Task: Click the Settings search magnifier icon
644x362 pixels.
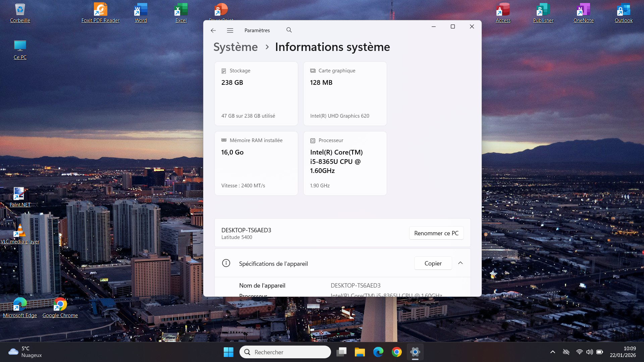Action: point(289,30)
